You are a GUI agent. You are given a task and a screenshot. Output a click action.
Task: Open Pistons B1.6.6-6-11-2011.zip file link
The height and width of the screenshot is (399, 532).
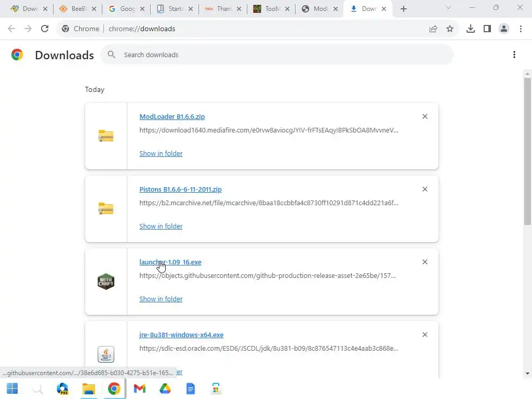(x=180, y=189)
